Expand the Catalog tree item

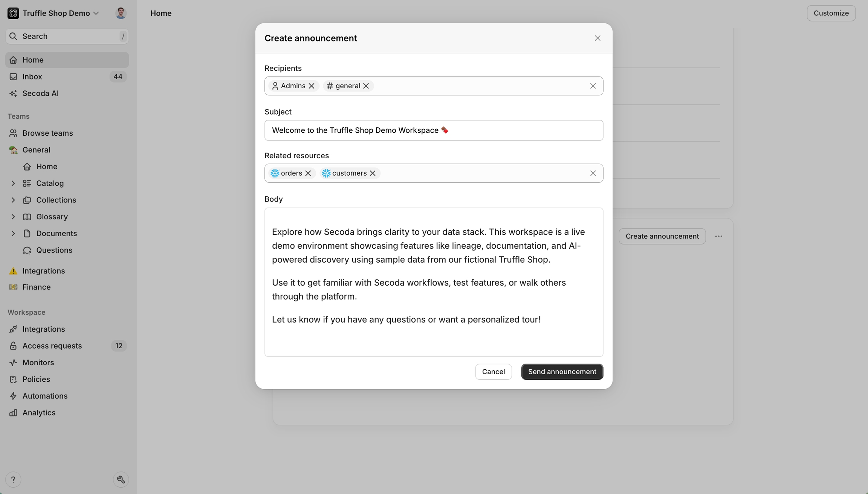13,183
